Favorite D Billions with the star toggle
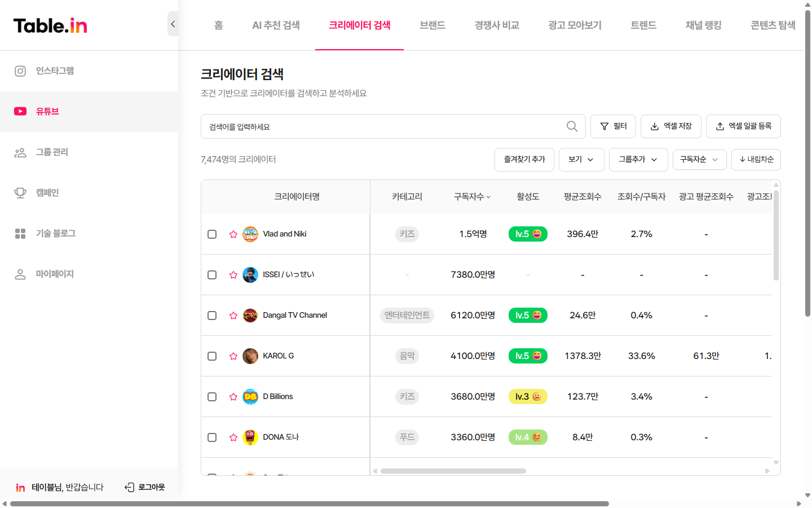The width and height of the screenshot is (812, 508). pos(233,397)
